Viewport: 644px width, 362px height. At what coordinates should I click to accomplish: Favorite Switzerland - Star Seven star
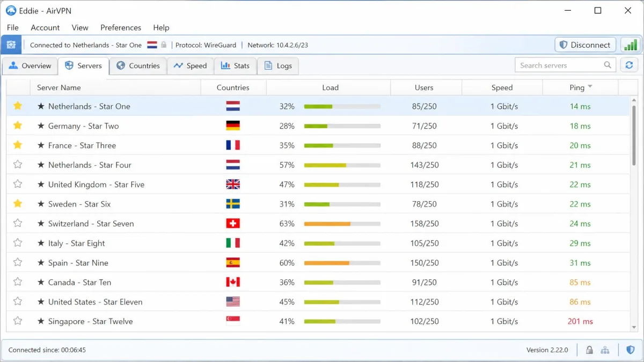(x=18, y=223)
